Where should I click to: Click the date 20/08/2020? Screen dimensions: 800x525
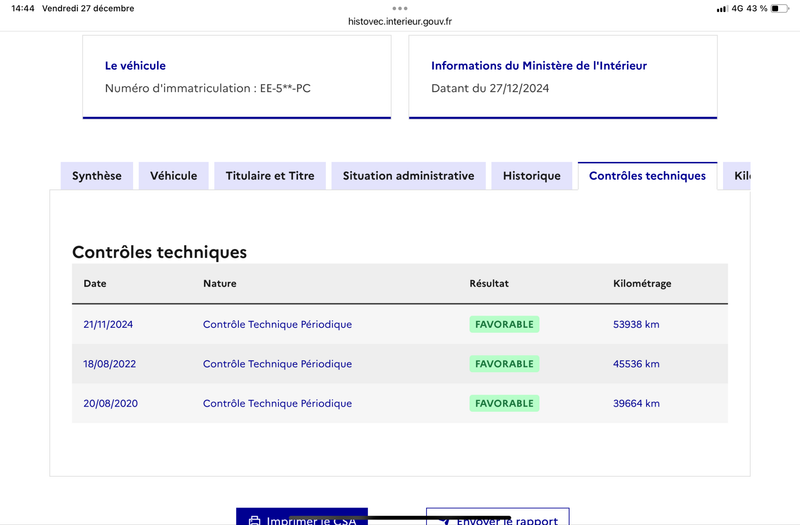[111, 404]
